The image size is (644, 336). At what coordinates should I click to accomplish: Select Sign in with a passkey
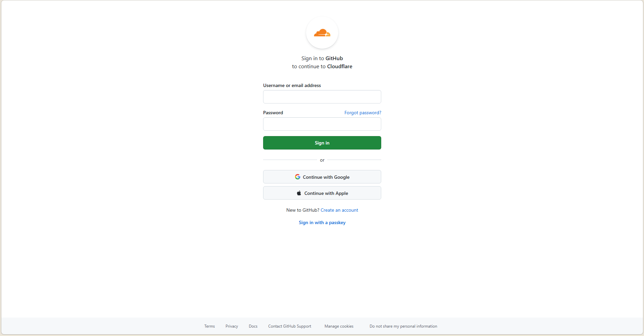(x=322, y=222)
